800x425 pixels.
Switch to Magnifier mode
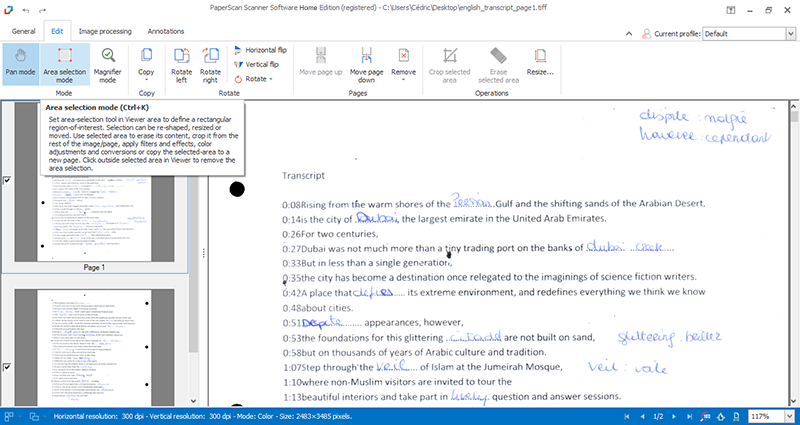108,64
